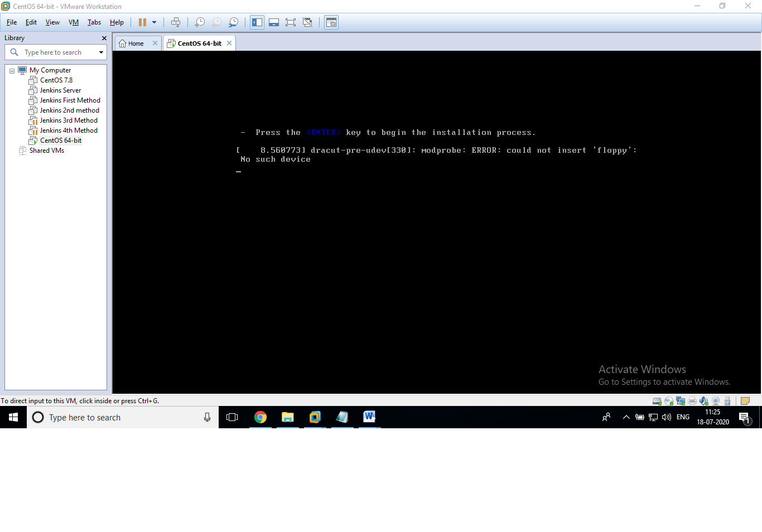762x532 pixels.
Task: Enter Unity mode for the VM
Action: (307, 22)
